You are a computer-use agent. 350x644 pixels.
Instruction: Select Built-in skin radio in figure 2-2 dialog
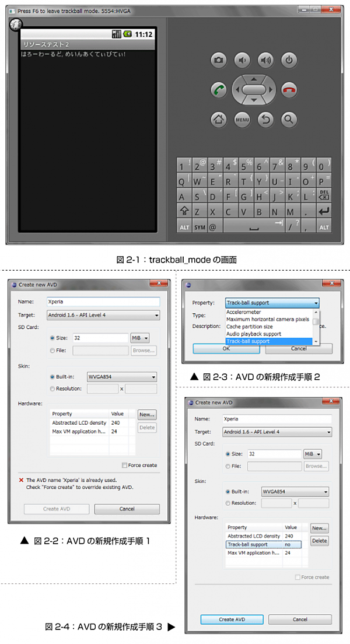[x=52, y=377]
